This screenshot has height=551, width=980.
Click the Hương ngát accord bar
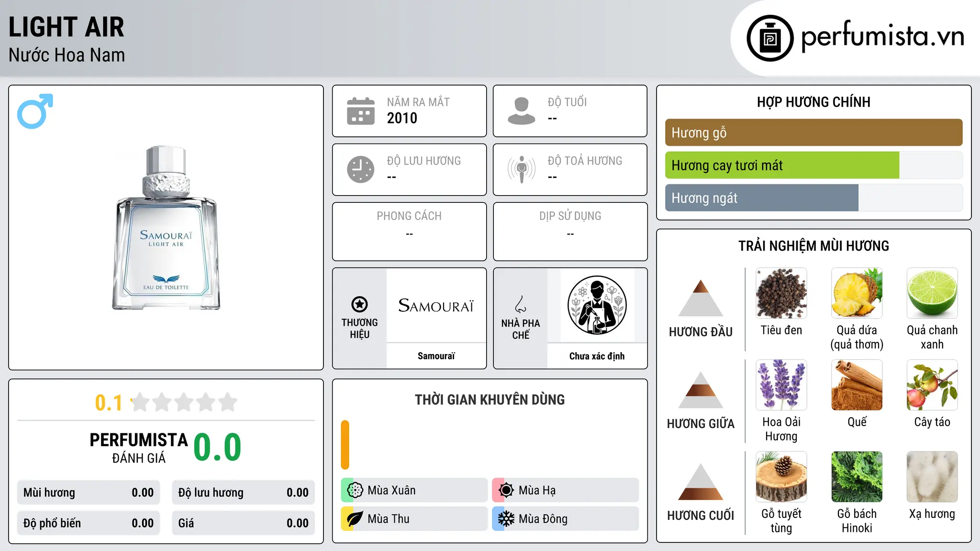coord(813,198)
